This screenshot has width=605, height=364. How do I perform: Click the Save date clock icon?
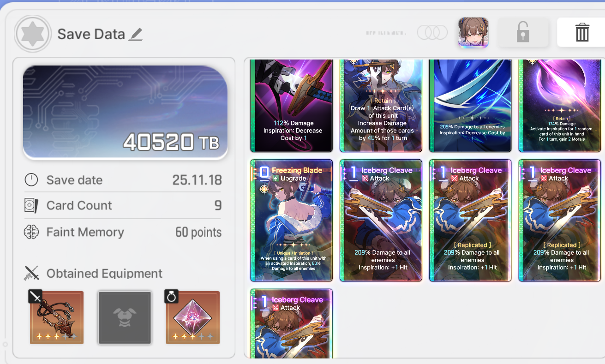[31, 180]
